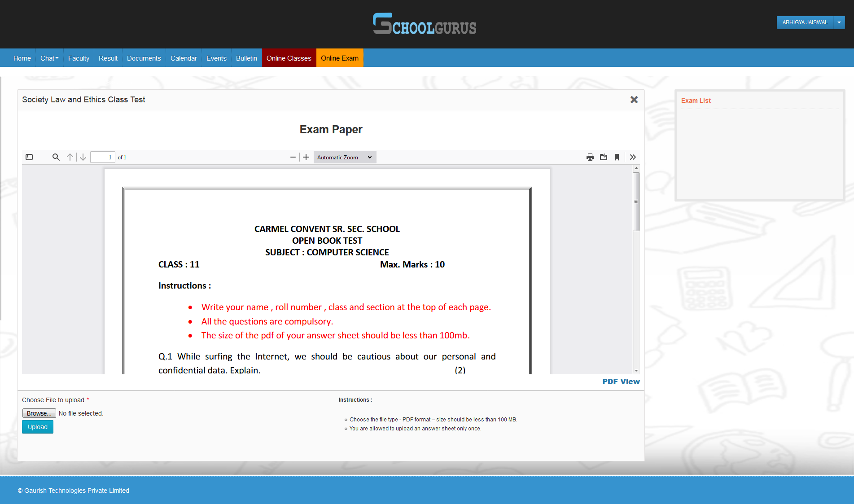
Task: Print the exam paper PDF
Action: [x=590, y=157]
